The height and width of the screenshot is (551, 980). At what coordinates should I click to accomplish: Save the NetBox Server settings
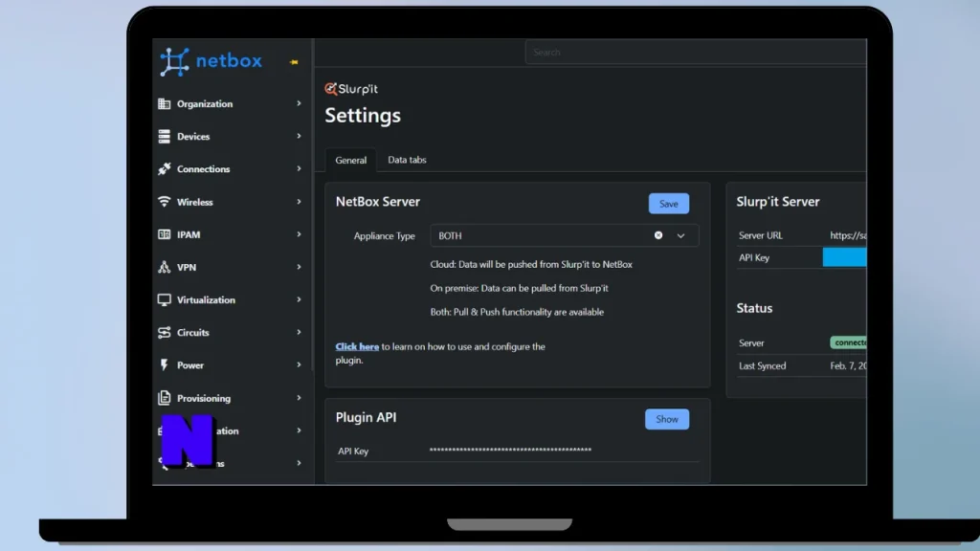tap(669, 204)
